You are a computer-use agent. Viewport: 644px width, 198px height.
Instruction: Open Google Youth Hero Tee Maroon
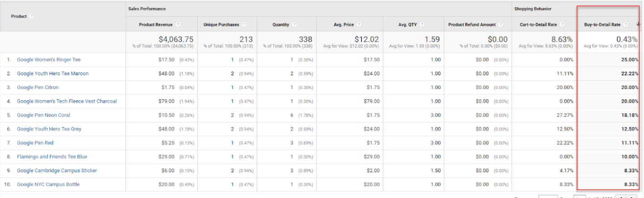pyautogui.click(x=53, y=74)
